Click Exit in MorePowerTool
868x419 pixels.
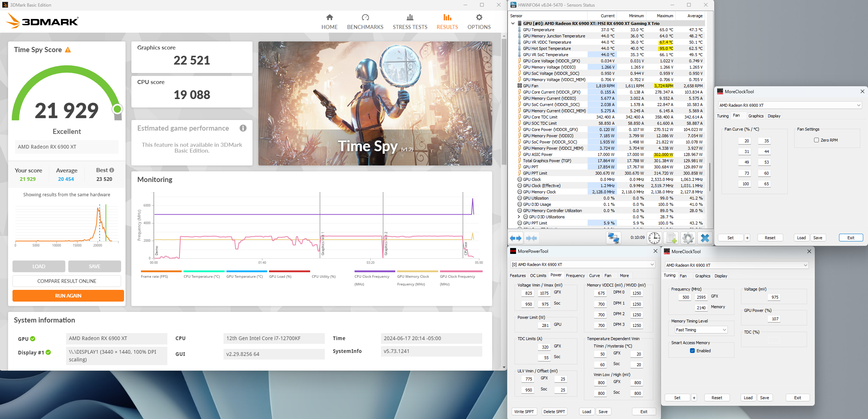644,412
